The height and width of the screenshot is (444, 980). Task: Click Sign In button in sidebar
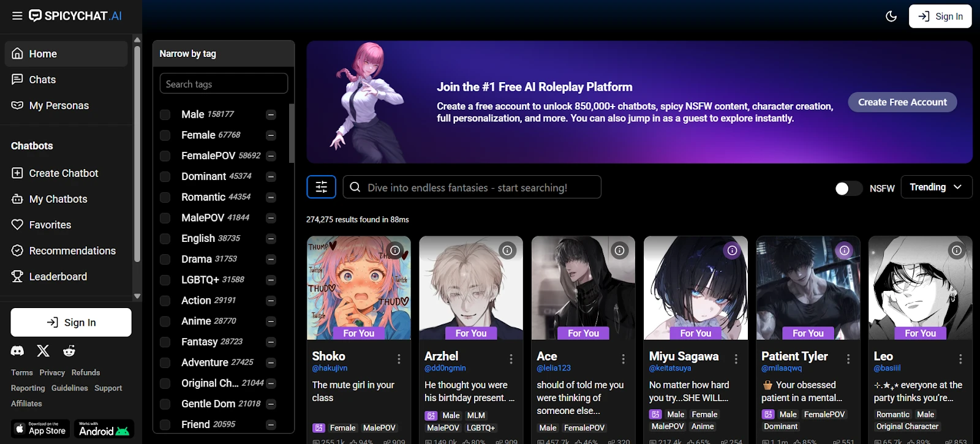(71, 322)
